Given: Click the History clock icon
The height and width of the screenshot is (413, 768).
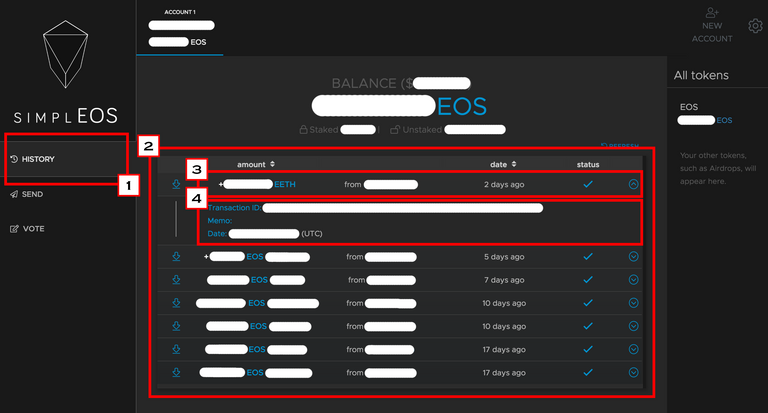Looking at the screenshot, I should pos(14,159).
